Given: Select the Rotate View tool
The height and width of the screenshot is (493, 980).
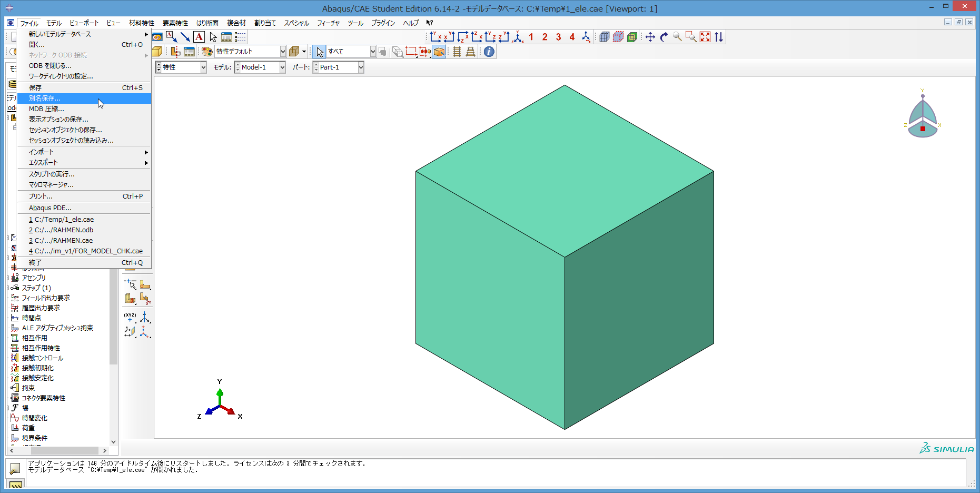Looking at the screenshot, I should pos(664,37).
